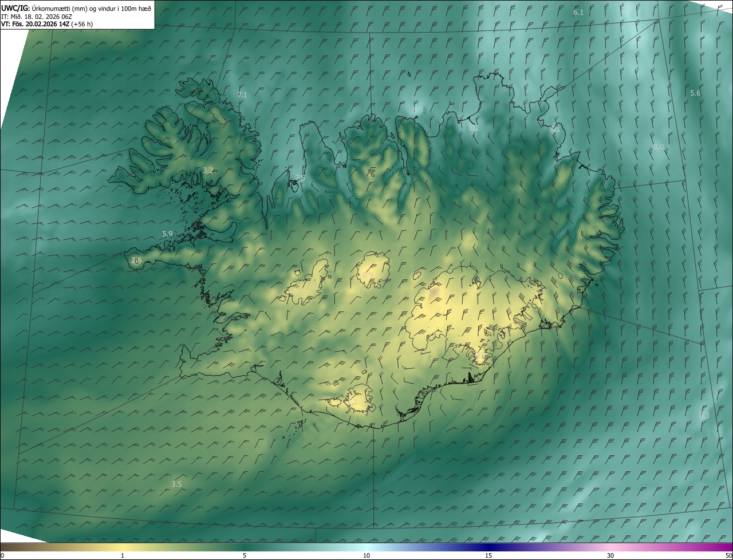Image resolution: width=733 pixels, height=560 pixels.
Task: Select the 8.1 value label on the map
Action: 554,130
